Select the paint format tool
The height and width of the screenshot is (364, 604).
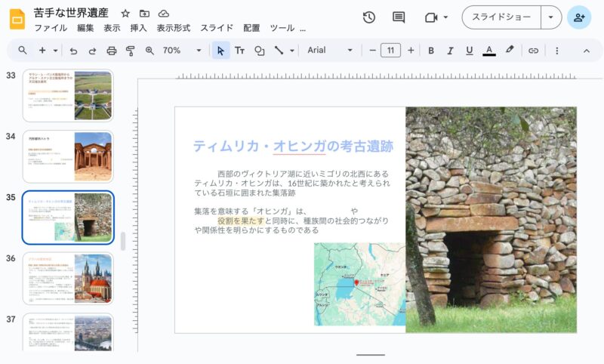131,51
